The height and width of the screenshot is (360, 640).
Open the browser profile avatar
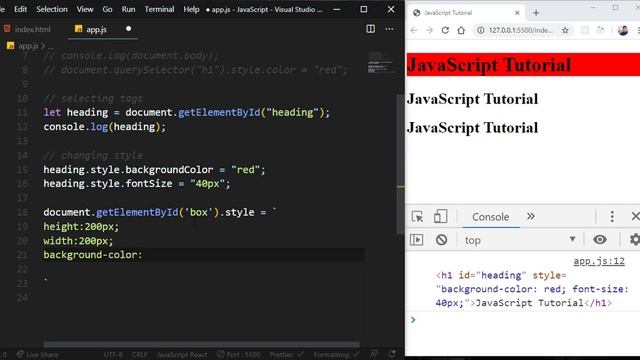(x=623, y=30)
